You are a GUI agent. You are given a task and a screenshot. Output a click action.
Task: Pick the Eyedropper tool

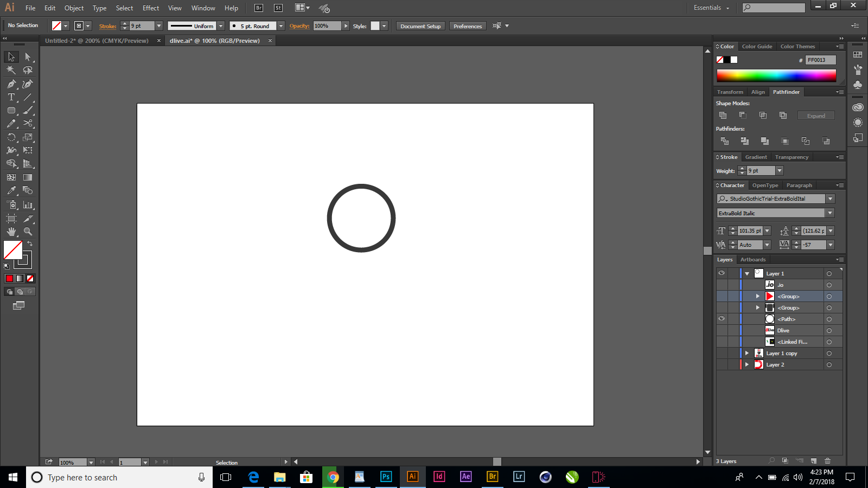click(x=11, y=191)
